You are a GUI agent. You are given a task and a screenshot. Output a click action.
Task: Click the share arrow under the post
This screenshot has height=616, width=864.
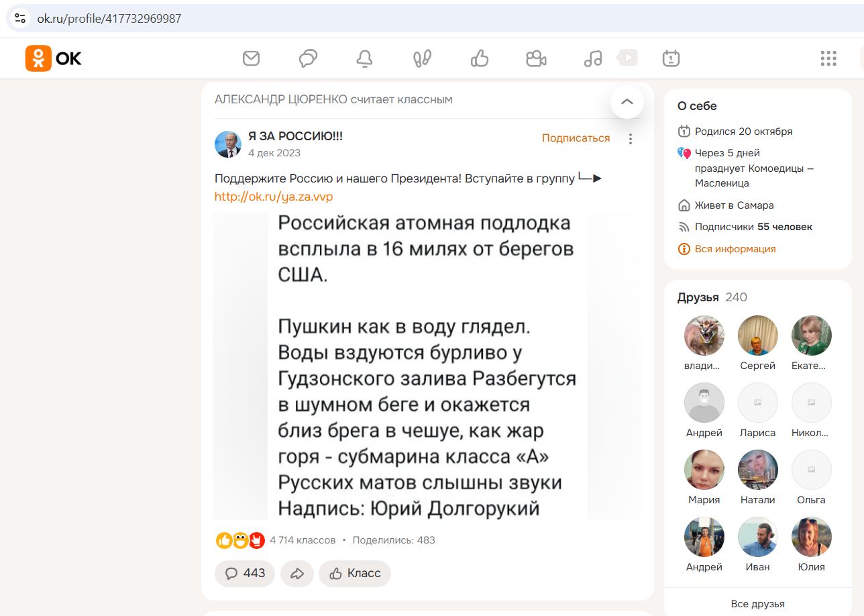(296, 574)
